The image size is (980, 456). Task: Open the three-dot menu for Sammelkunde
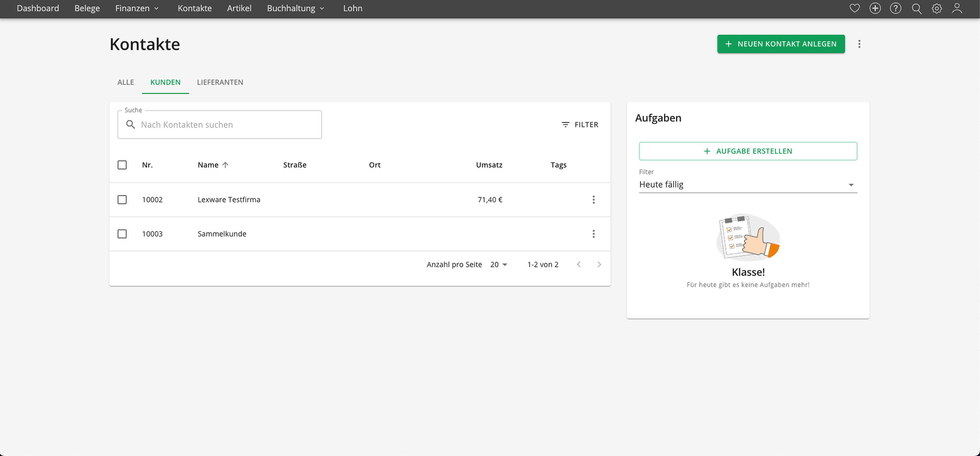tap(593, 234)
